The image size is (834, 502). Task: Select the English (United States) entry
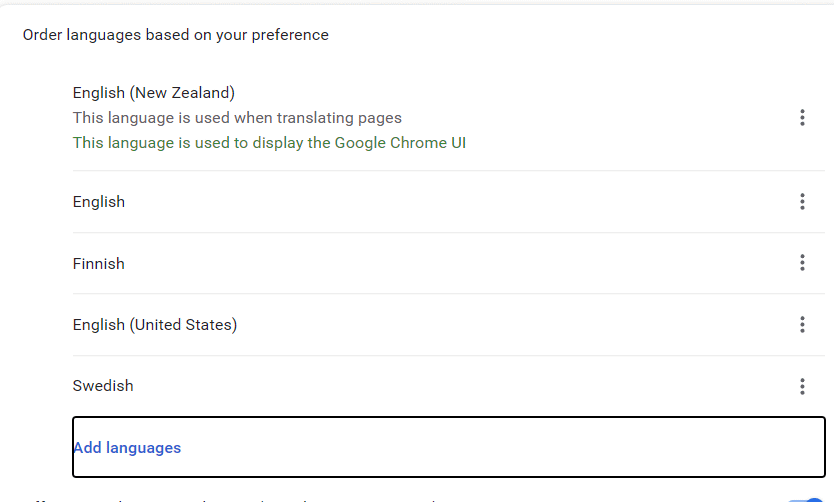tap(155, 325)
